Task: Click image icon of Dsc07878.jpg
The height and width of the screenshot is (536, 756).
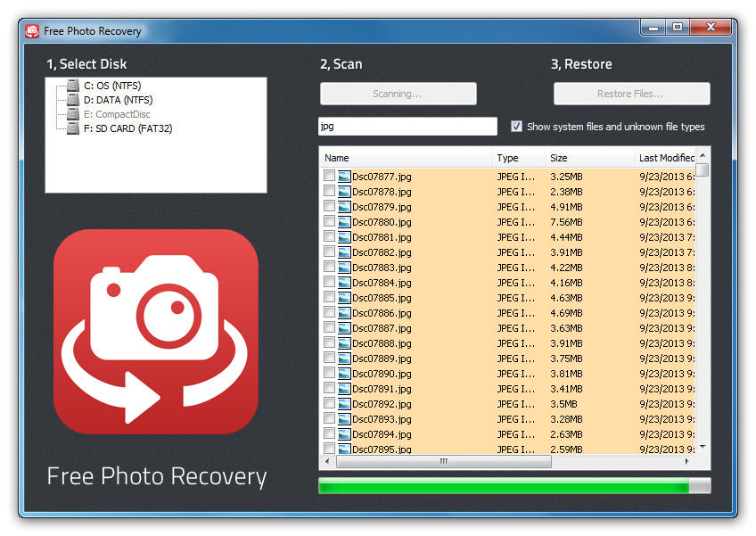Action: (344, 192)
